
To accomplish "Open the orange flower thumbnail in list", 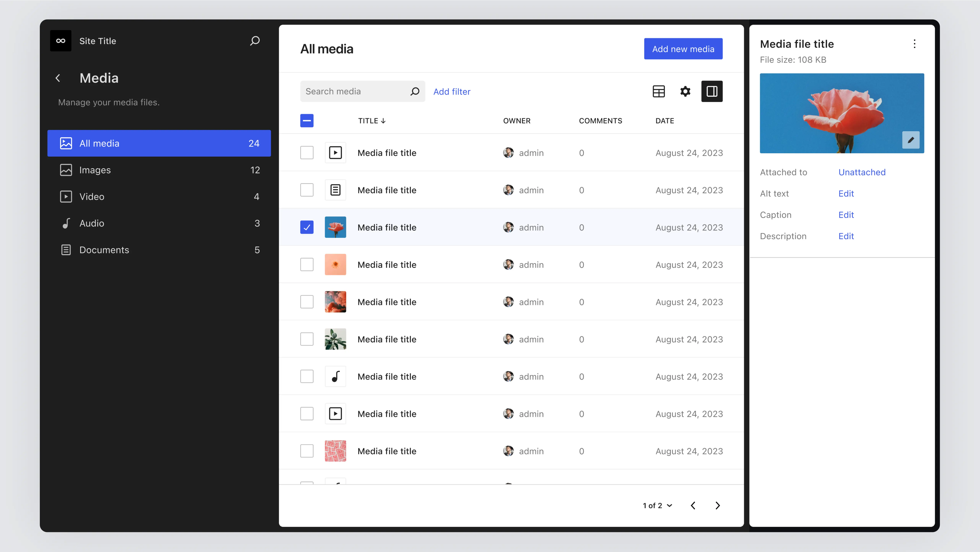I will [x=335, y=265].
